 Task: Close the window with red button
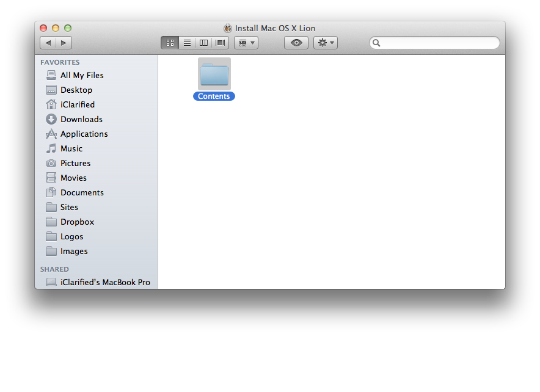click(43, 28)
